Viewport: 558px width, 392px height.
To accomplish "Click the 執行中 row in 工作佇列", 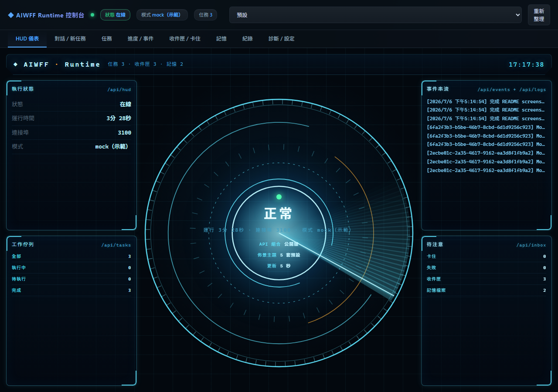I will click(x=71, y=268).
